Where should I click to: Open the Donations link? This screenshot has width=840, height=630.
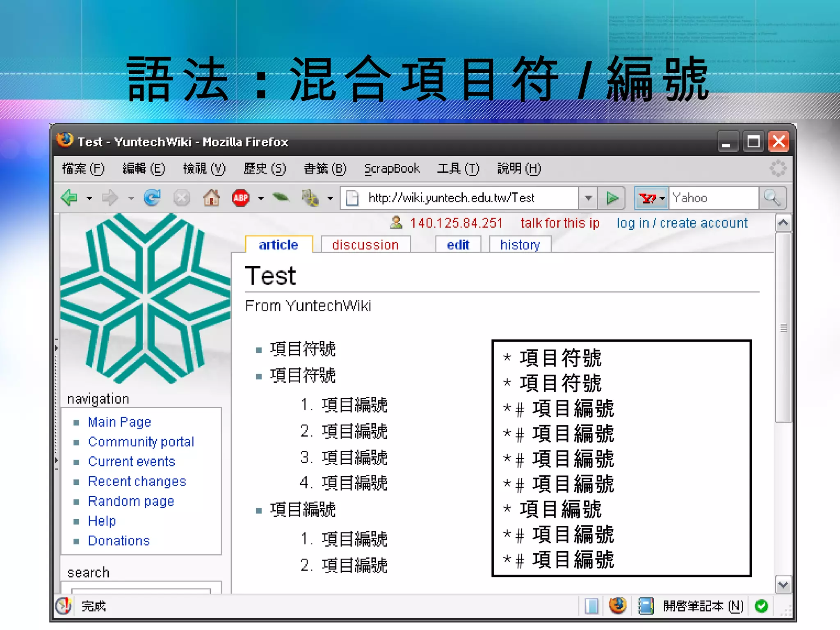119,541
